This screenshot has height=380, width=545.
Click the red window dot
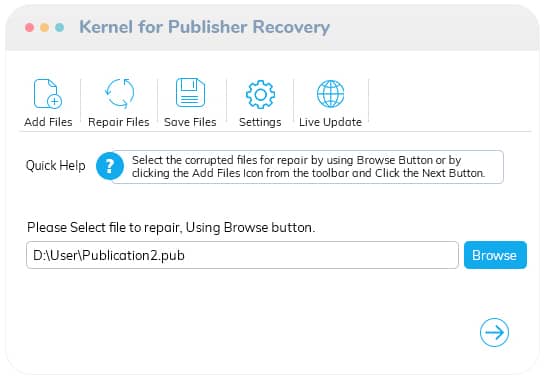tap(30, 27)
